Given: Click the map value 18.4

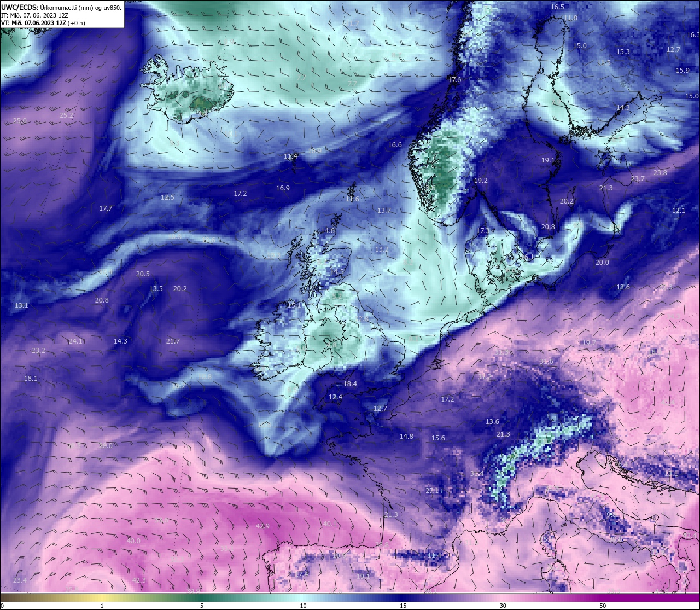Looking at the screenshot, I should [x=350, y=384].
